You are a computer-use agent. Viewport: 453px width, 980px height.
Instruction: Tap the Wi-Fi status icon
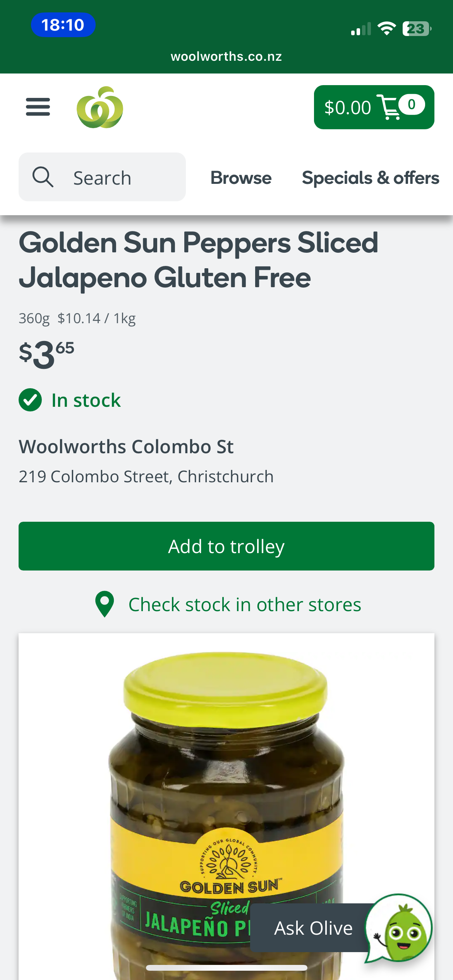pyautogui.click(x=386, y=29)
